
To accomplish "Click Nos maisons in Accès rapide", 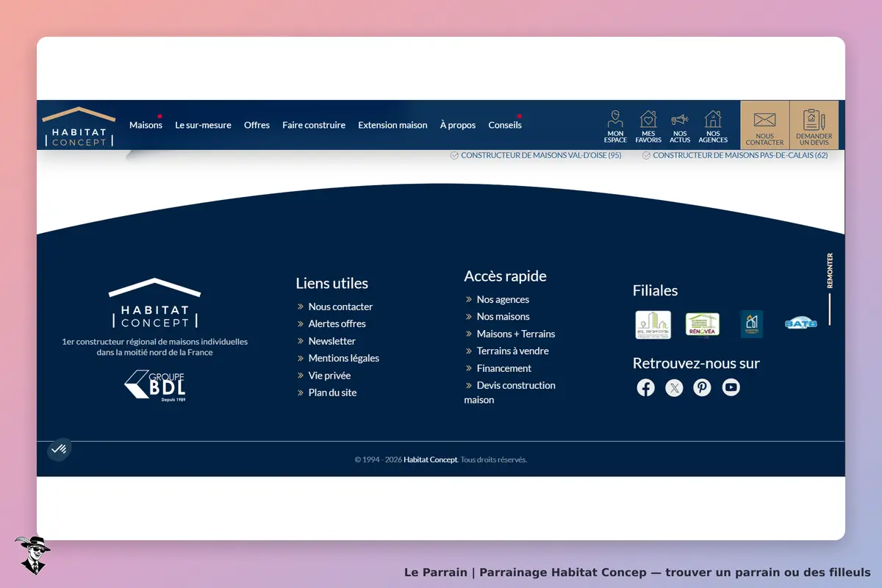I will point(503,316).
